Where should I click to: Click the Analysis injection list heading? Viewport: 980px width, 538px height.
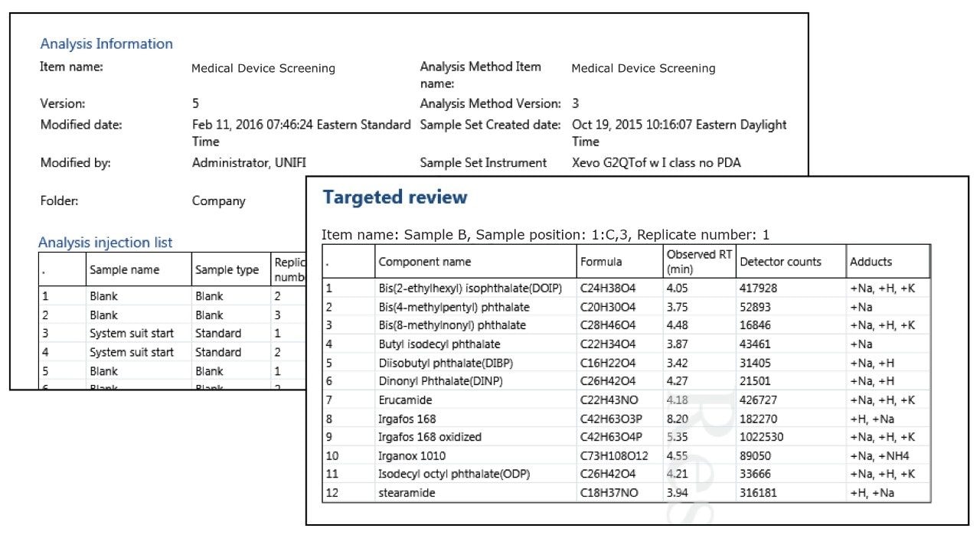click(x=106, y=243)
